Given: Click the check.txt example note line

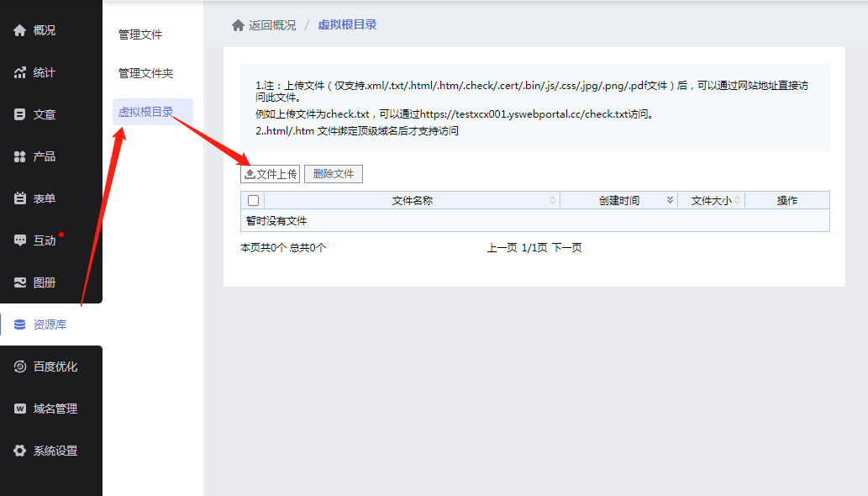Looking at the screenshot, I should 455,114.
